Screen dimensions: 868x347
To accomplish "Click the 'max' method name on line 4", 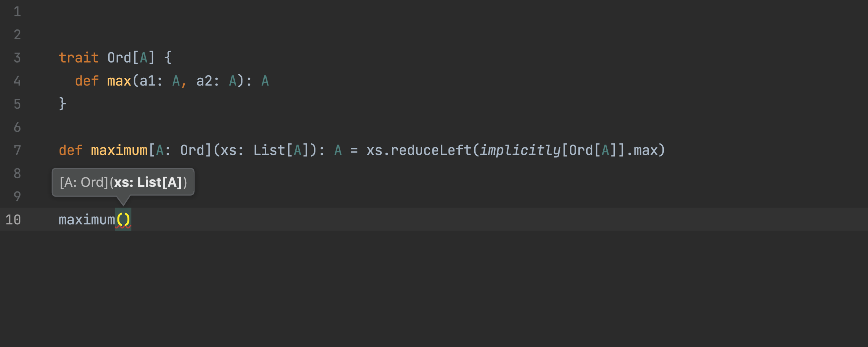I will click(x=119, y=81).
